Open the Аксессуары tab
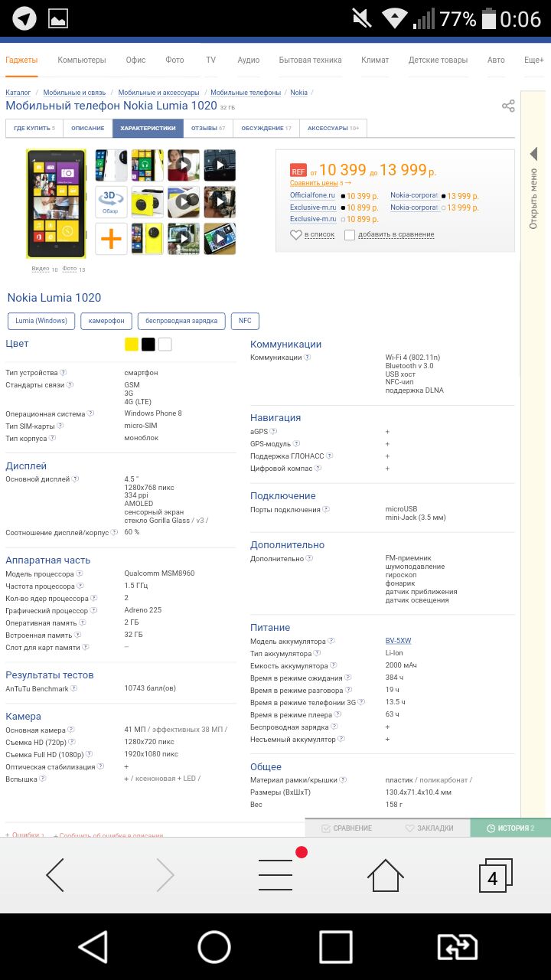Screen dimensions: 551x980 tap(333, 128)
